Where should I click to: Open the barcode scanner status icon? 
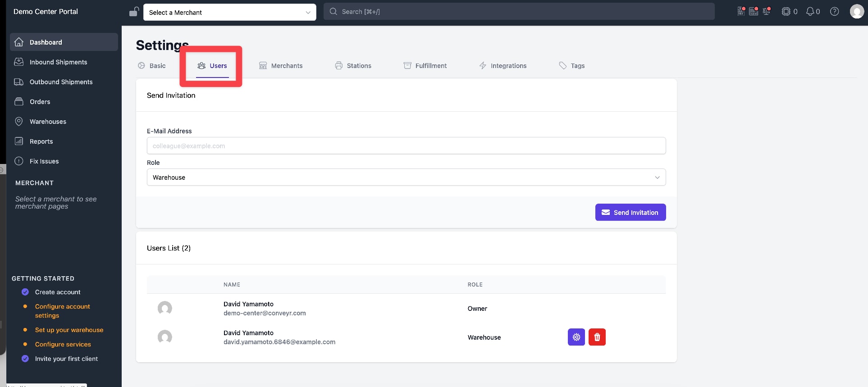(x=754, y=11)
